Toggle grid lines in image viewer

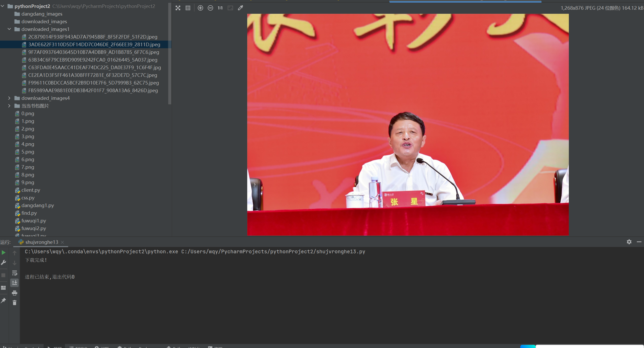(x=188, y=8)
